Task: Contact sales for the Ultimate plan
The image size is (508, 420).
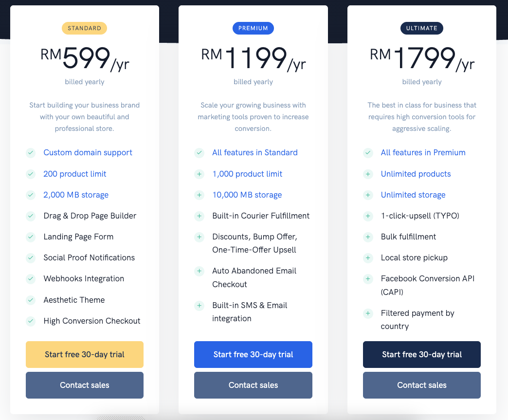Action: coord(422,385)
